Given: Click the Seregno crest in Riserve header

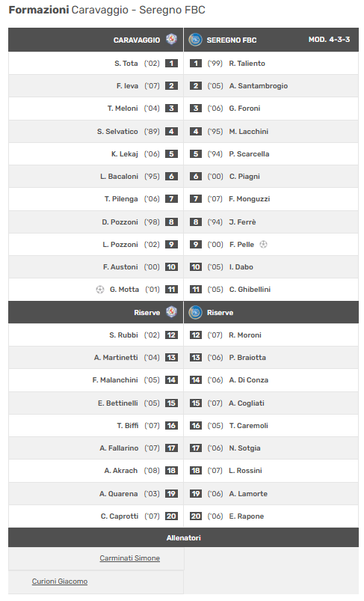Looking at the screenshot, I should click(x=195, y=312).
